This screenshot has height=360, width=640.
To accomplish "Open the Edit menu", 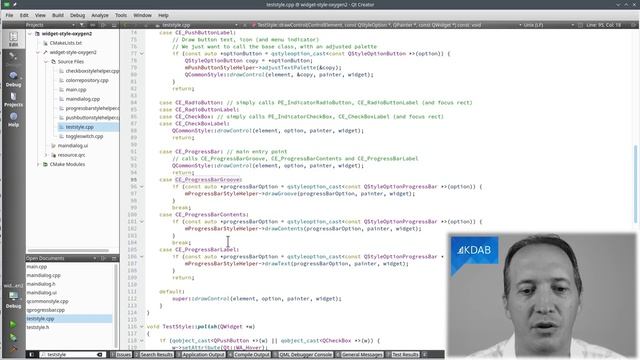I will tap(24, 15).
